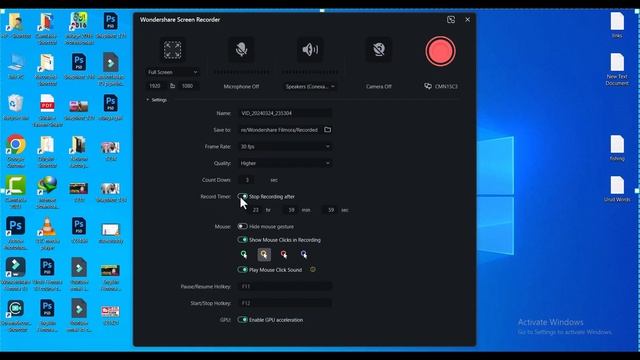This screenshot has width=640, height=360.
Task: Click the record timer minutes field
Action: [x=291, y=210]
